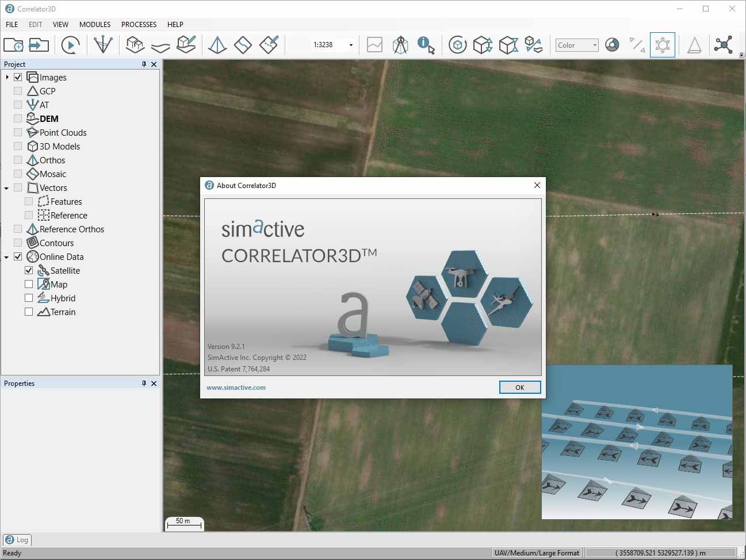The image size is (746, 560).
Task: Expand the Images tree item
Action: (6, 76)
